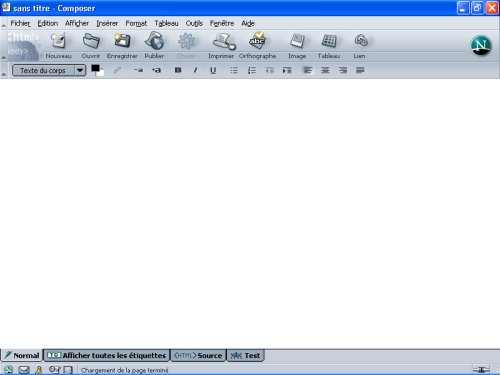Outdent the paragraph

click(269, 70)
